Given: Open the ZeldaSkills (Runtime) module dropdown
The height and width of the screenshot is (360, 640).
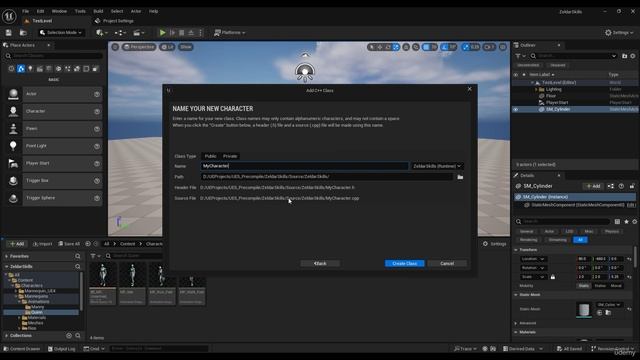Looking at the screenshot, I should 437,166.
